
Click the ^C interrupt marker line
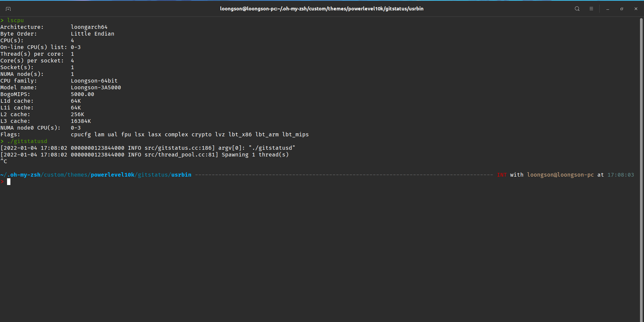pos(4,161)
